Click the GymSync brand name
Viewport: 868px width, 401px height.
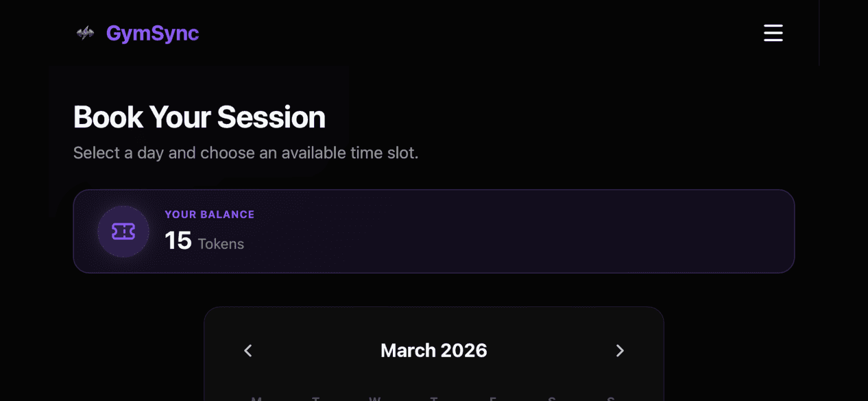152,33
